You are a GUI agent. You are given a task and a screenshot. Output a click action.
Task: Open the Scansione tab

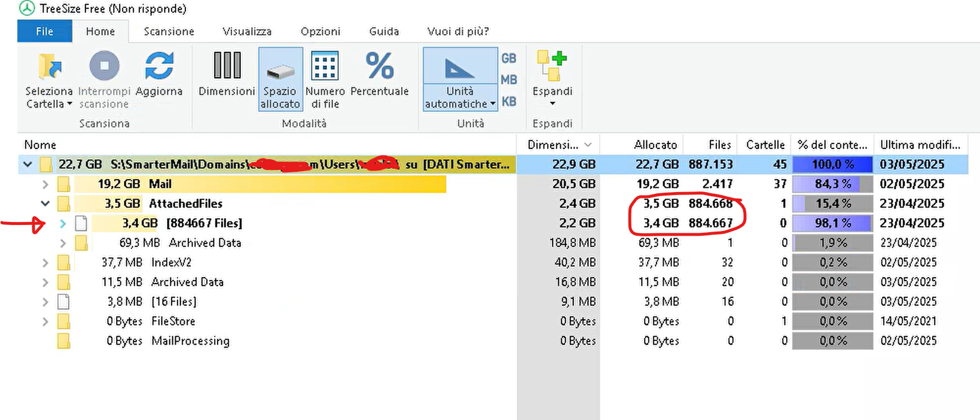169,31
